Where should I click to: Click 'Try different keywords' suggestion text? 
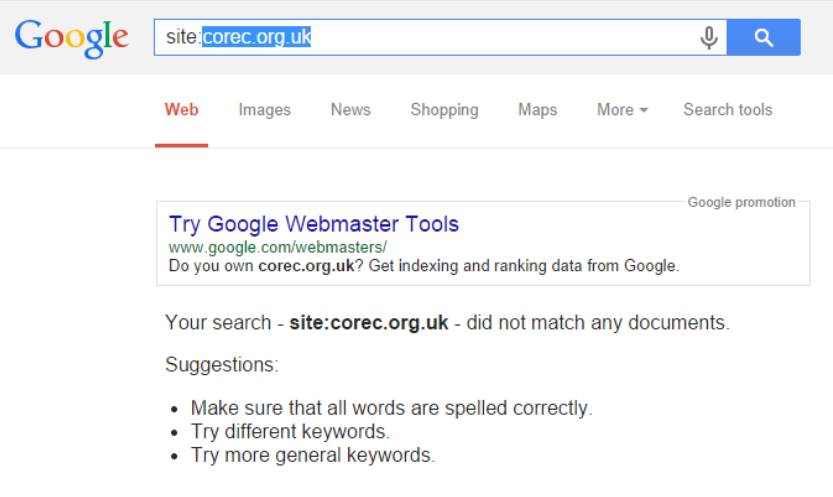coord(291,431)
